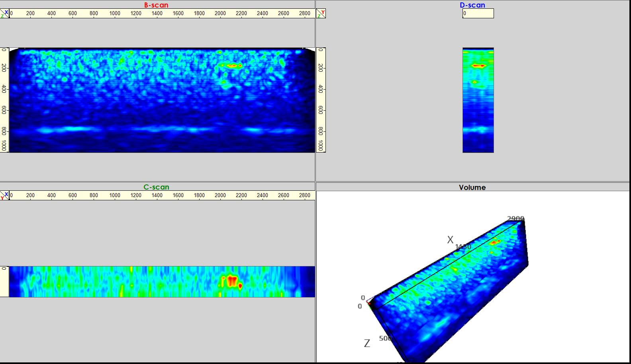The image size is (631, 364).
Task: Click the C-scan X/Y axis corner icon
Action: click(x=4, y=196)
